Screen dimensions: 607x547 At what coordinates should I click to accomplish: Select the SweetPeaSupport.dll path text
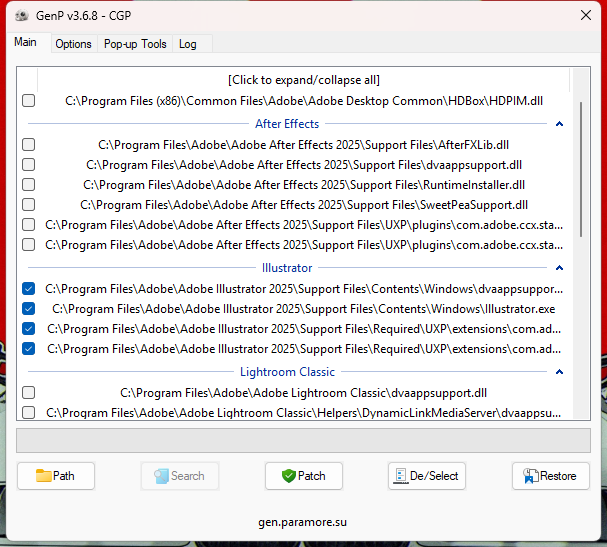pyautogui.click(x=304, y=205)
